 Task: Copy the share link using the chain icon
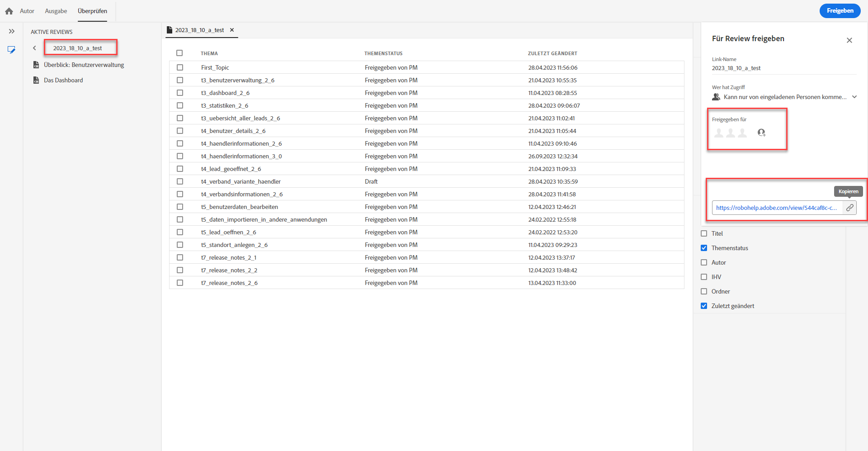pos(850,208)
